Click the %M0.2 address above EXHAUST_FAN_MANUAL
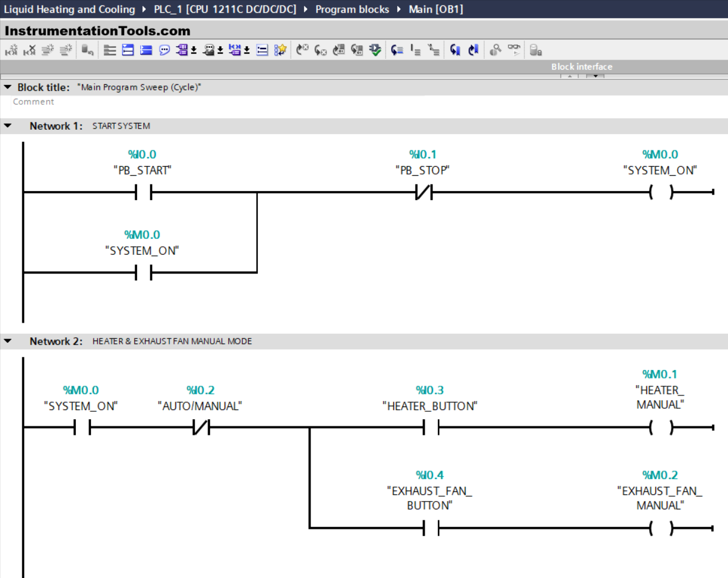The height and width of the screenshot is (578, 728). 660,475
